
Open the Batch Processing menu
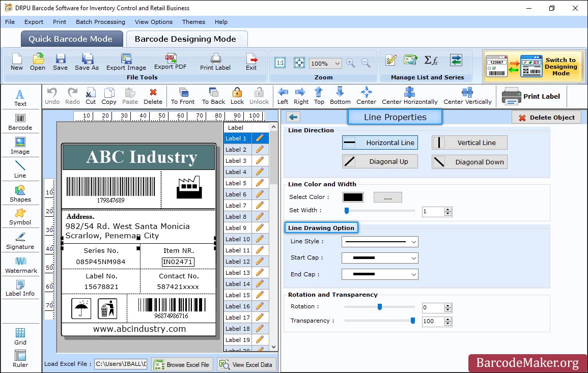(x=100, y=22)
